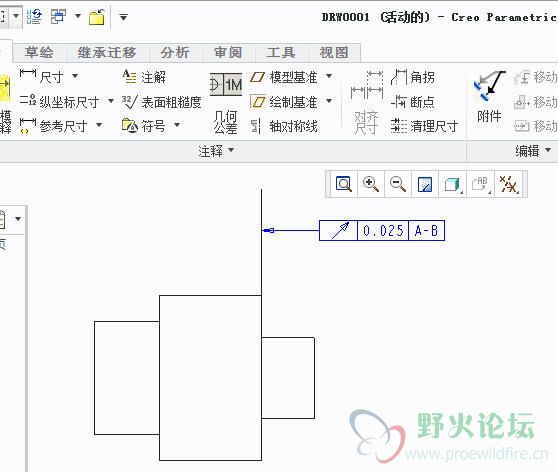Expand the 模型基准 dropdown arrow
Image resolution: width=558 pixels, height=472 pixels.
(329, 76)
